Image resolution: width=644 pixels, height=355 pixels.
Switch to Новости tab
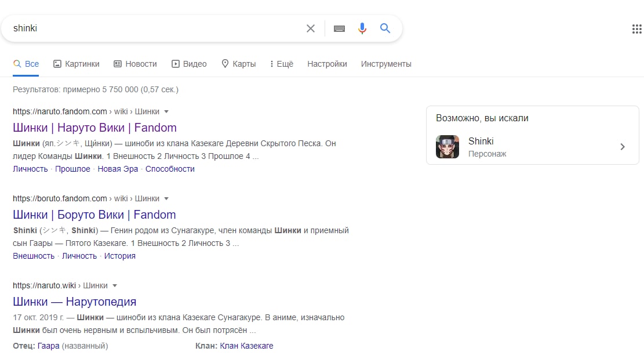(135, 64)
